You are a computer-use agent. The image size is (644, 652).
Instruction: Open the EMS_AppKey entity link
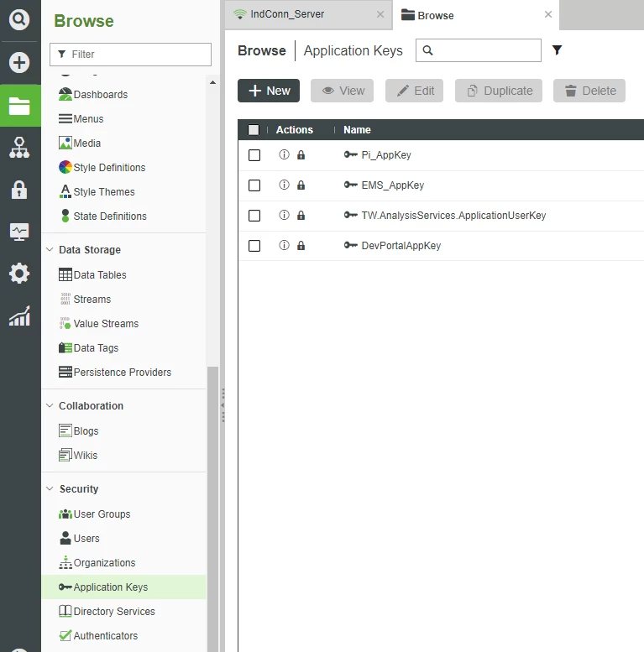(x=393, y=185)
